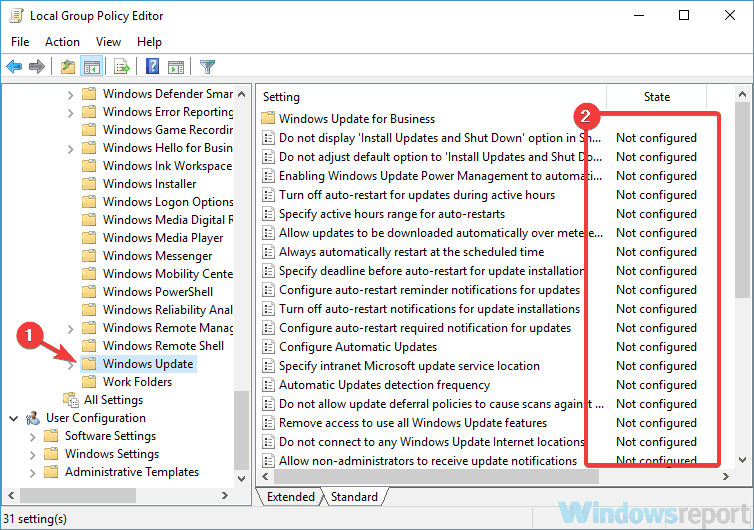Image resolution: width=754 pixels, height=530 pixels.
Task: Open the Help question mark icon
Action: [x=152, y=66]
